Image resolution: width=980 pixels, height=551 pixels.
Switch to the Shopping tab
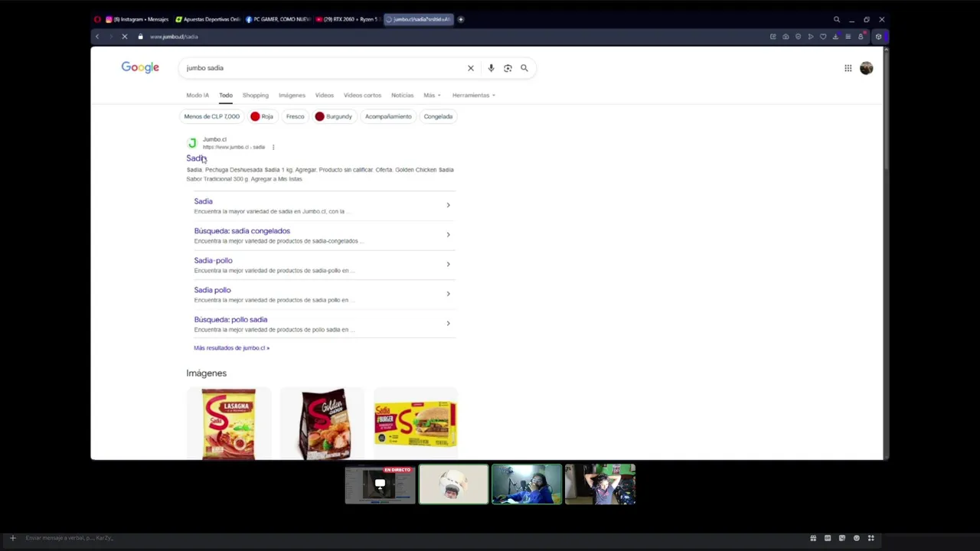[256, 96]
